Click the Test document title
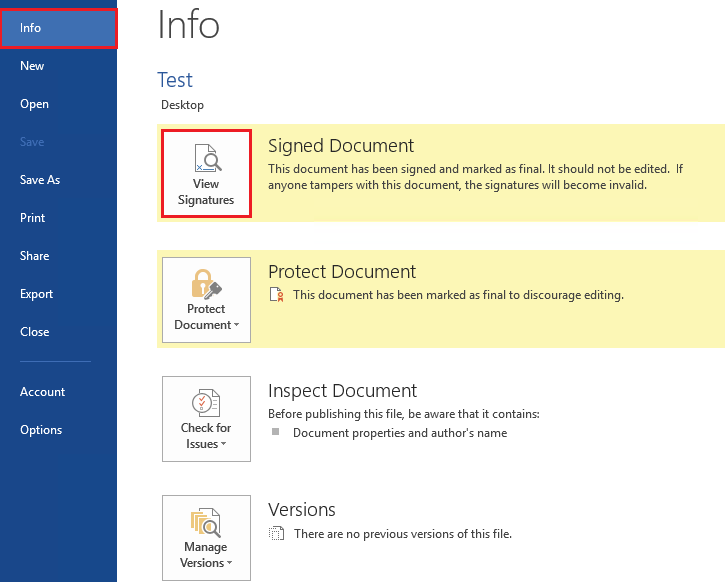The height and width of the screenshot is (582, 725). pos(175,80)
